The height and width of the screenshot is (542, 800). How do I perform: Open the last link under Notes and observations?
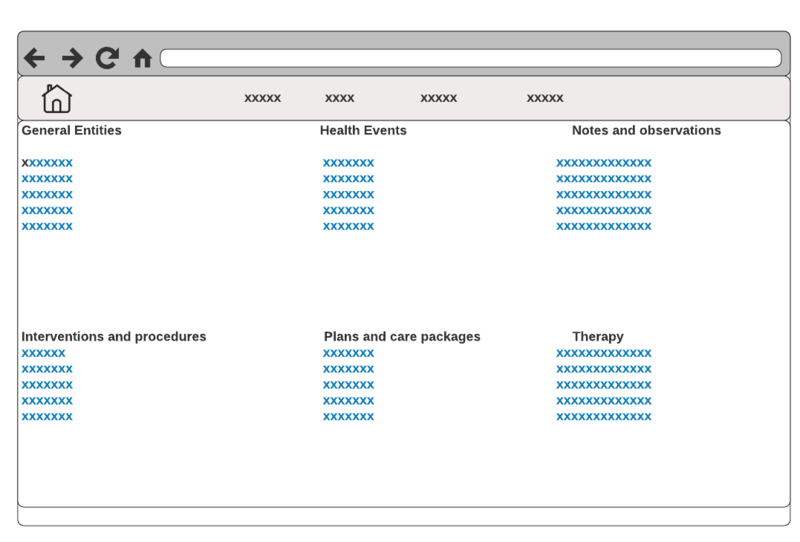604,226
